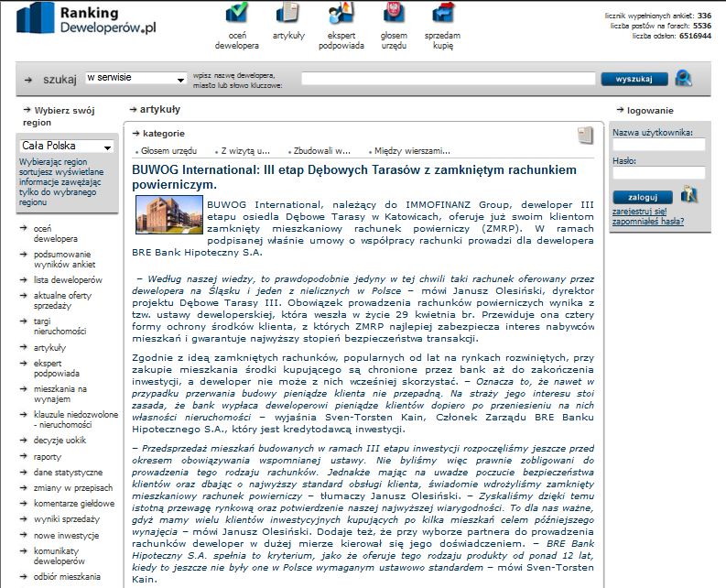Screen dimensions: 726x588
Task: Open 'decyzje uokik' menu item
Action: [60, 441]
